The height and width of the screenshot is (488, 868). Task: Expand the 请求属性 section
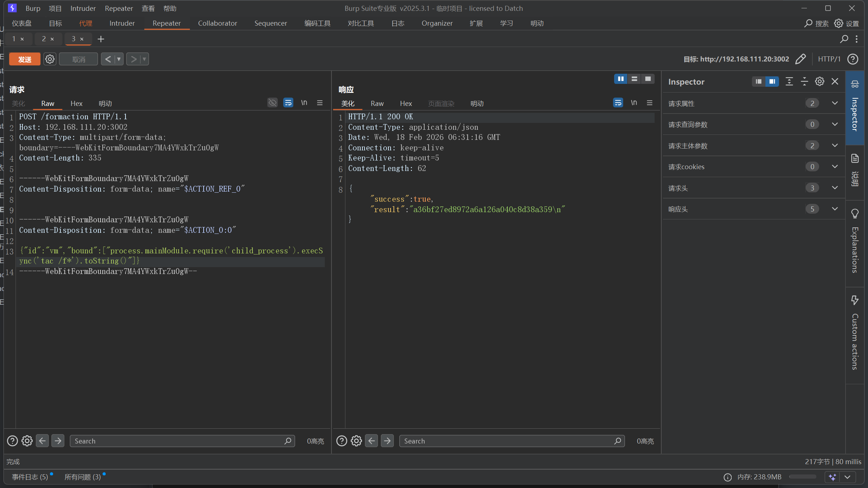point(835,103)
